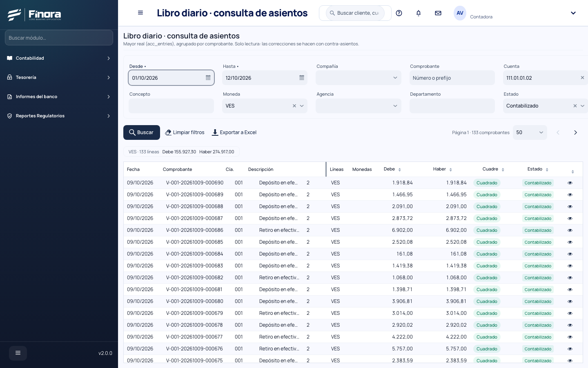Screen dimensions: 588x368
Task: Focus the Buscar cliente search box
Action: (355, 13)
